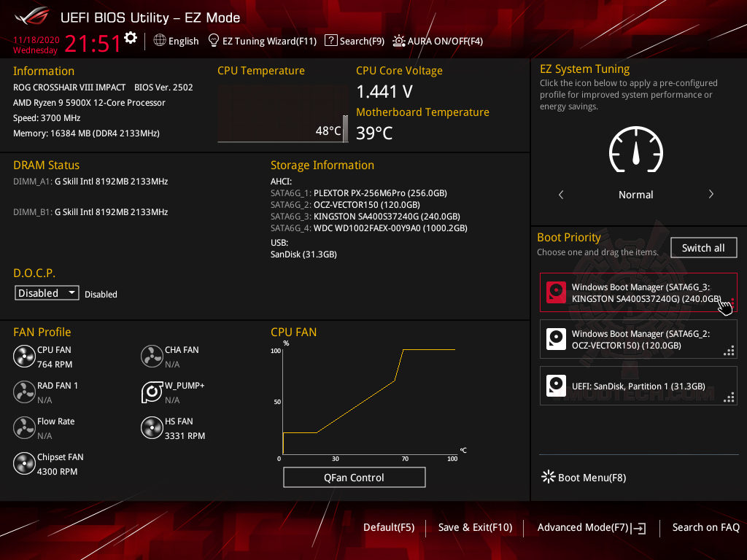This screenshot has height=560, width=747.
Task: Open QFan Control
Action: click(354, 477)
